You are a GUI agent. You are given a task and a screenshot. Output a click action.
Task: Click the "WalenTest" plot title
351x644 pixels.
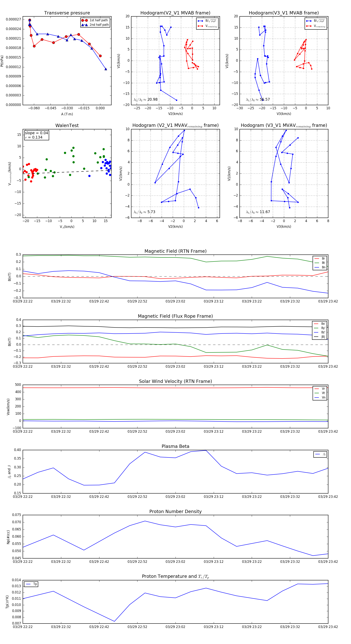[67, 125]
